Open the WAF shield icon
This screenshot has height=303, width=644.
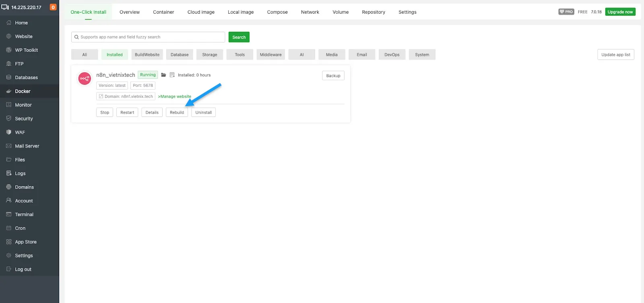pyautogui.click(x=9, y=132)
